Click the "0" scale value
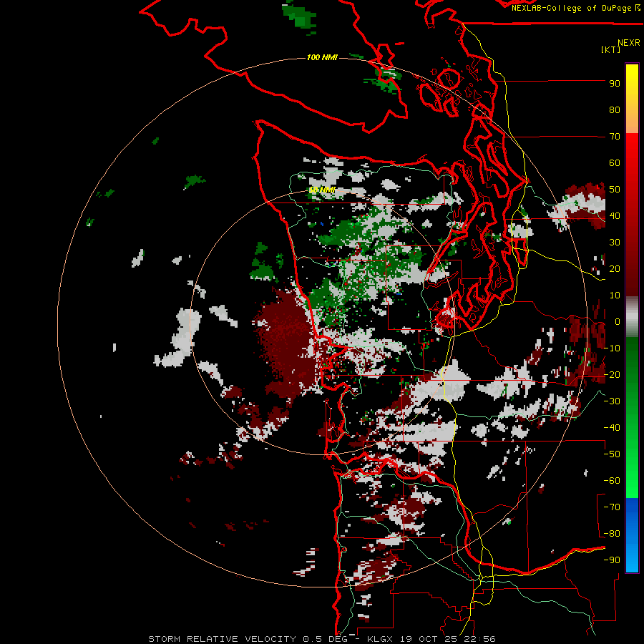Viewport: 644px width, 644px height. pyautogui.click(x=618, y=322)
